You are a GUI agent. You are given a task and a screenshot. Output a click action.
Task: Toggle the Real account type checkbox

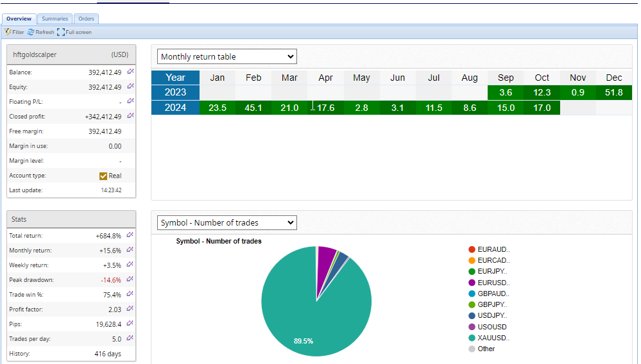point(103,176)
